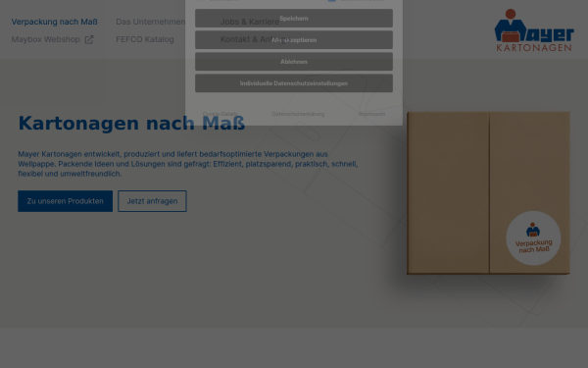This screenshot has height=368, width=588.
Task: Click the Speichern button in cookie dialog
Action: tap(294, 19)
